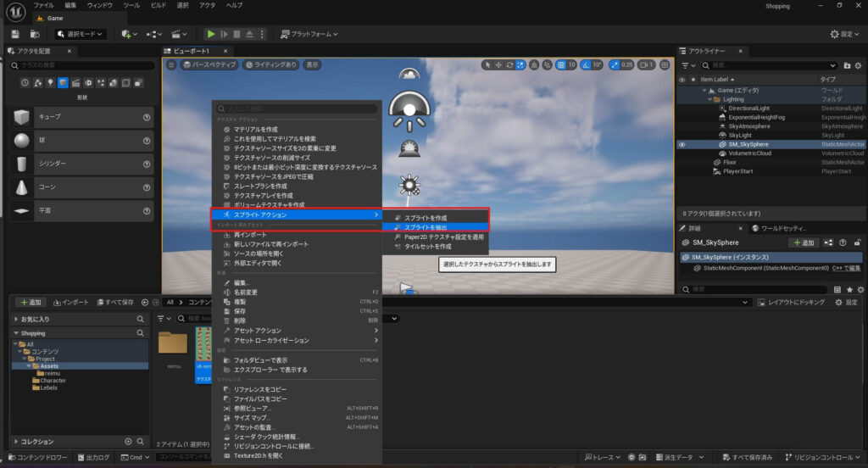Open scale snap value 0.25
This screenshot has width=868, height=468.
click(626, 64)
